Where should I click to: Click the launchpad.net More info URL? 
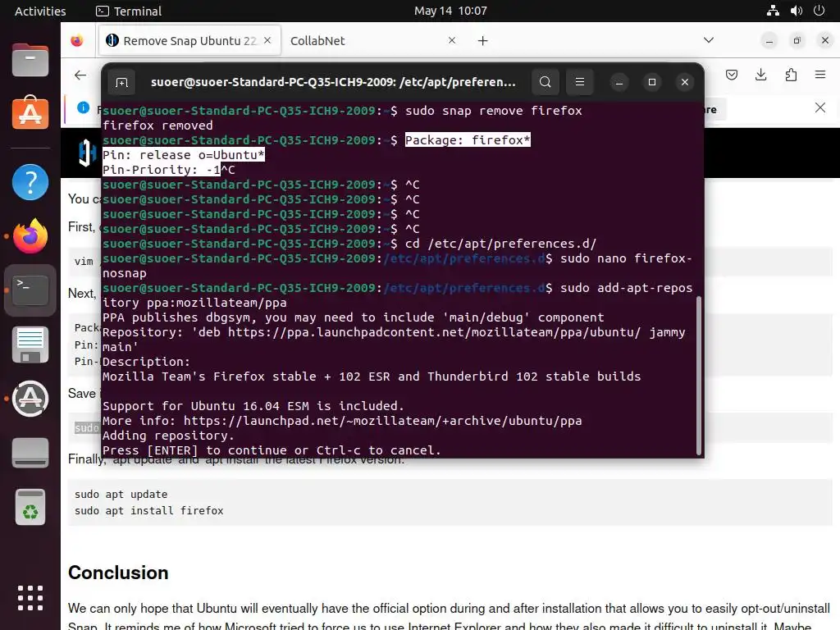(382, 421)
